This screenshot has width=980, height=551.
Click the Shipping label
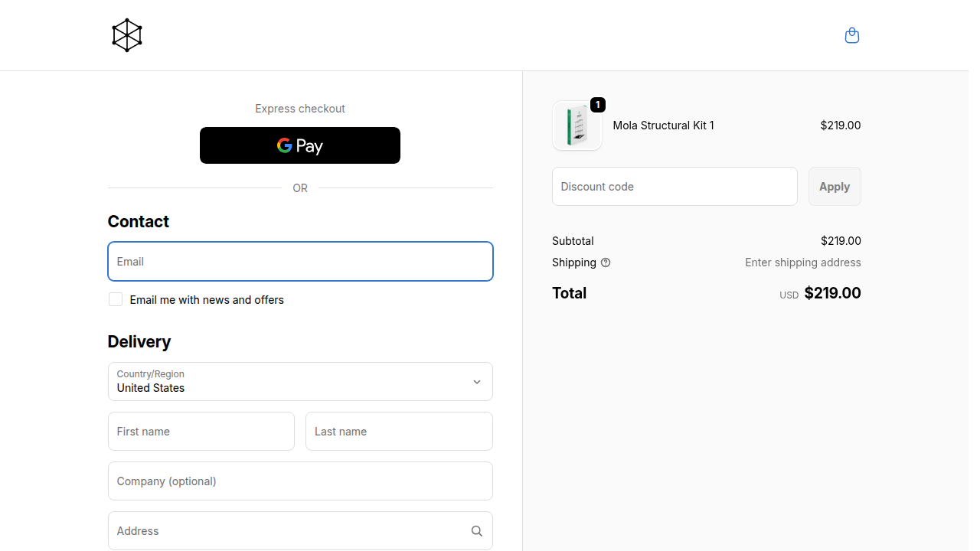(574, 262)
